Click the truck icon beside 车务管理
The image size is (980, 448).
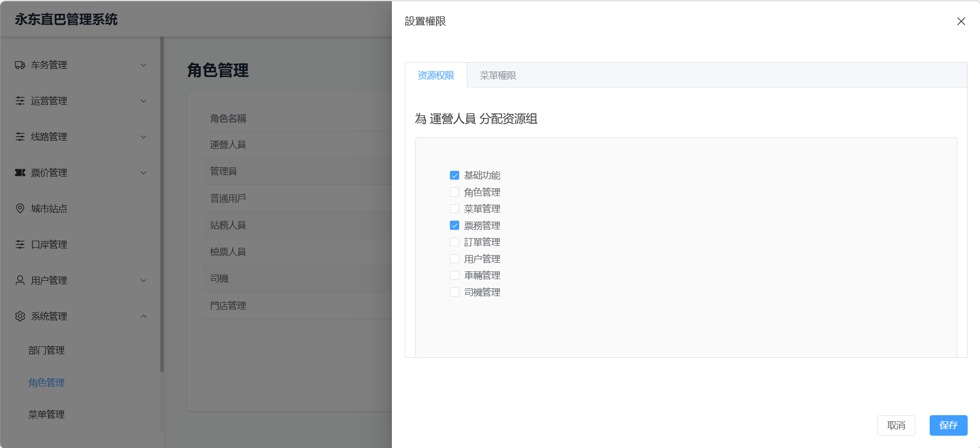20,65
